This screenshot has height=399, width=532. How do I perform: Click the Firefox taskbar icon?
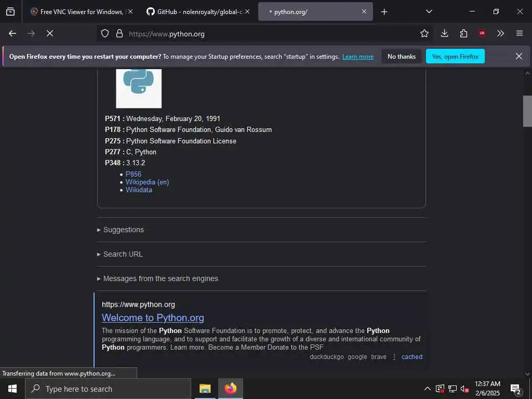tap(230, 389)
